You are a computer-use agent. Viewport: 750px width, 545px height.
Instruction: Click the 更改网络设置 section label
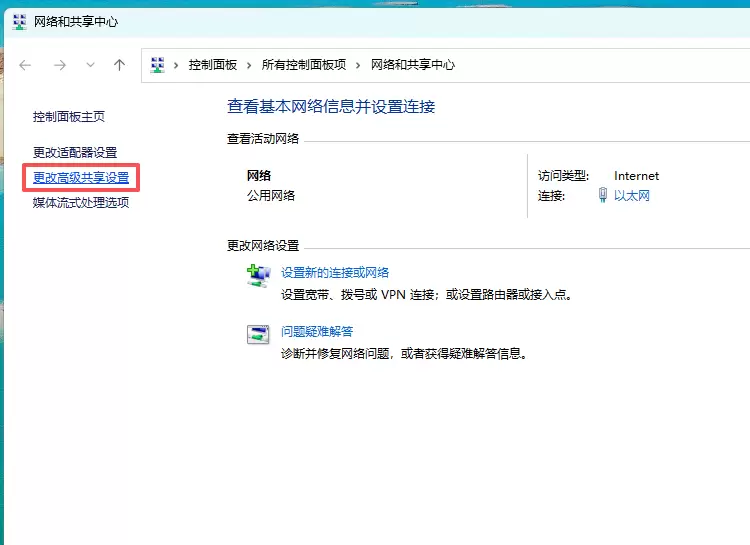[263, 246]
